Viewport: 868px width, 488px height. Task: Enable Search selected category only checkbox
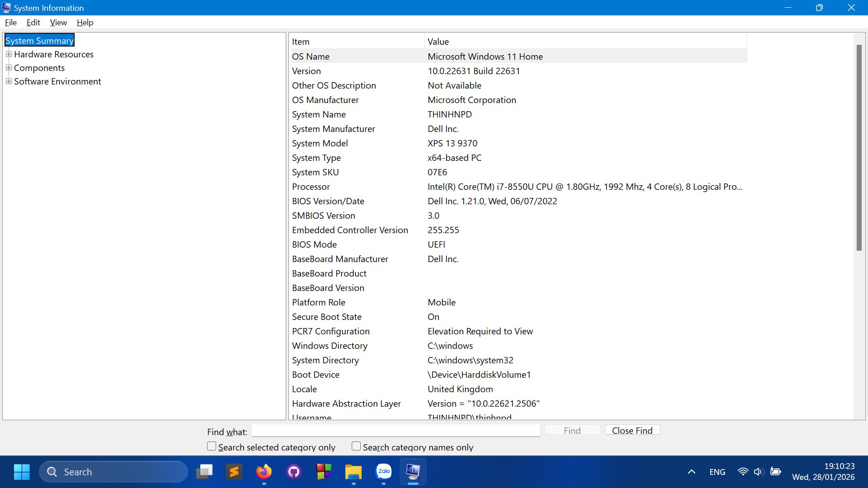coord(212,446)
